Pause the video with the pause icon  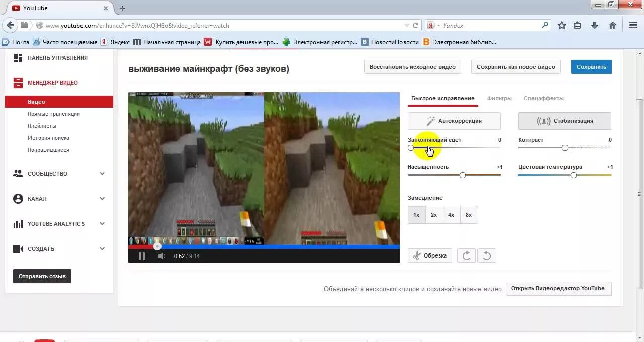point(142,256)
